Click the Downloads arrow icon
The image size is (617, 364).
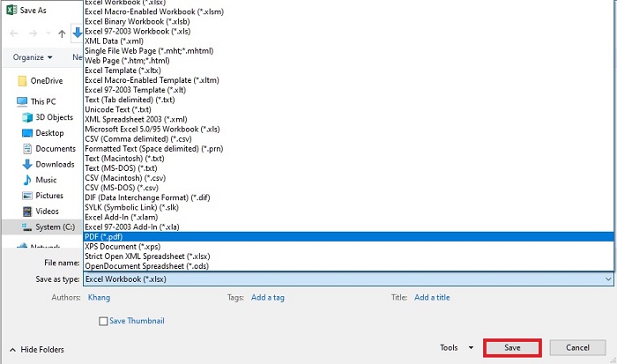(27, 165)
